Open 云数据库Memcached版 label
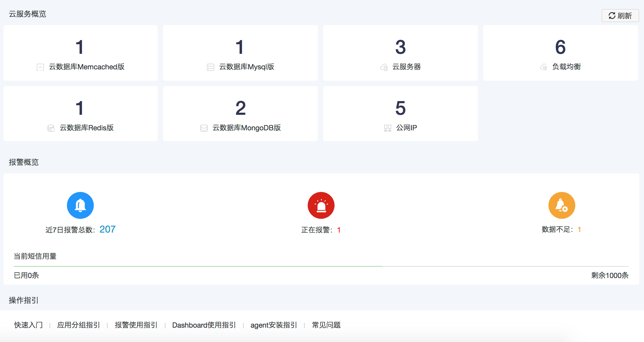Screen dimensions: 644x342 click(87, 67)
